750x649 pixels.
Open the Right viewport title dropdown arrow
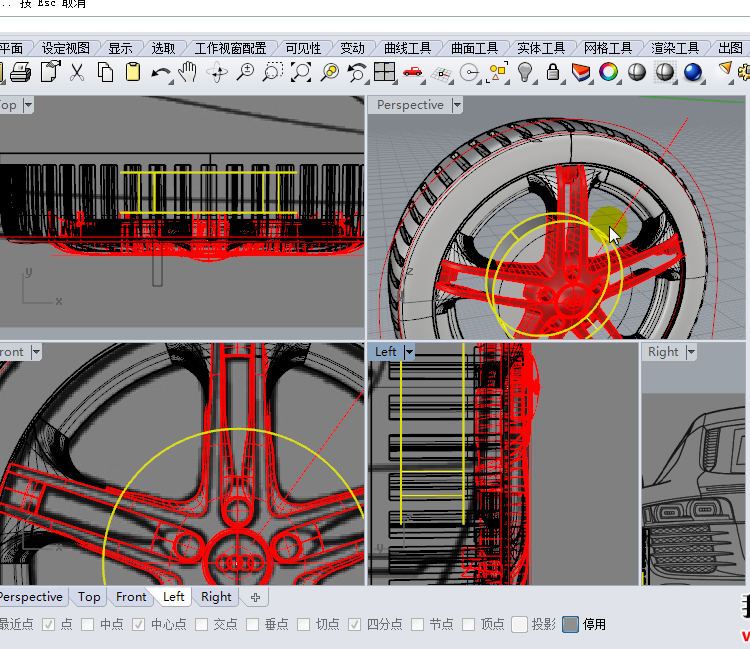coord(691,352)
